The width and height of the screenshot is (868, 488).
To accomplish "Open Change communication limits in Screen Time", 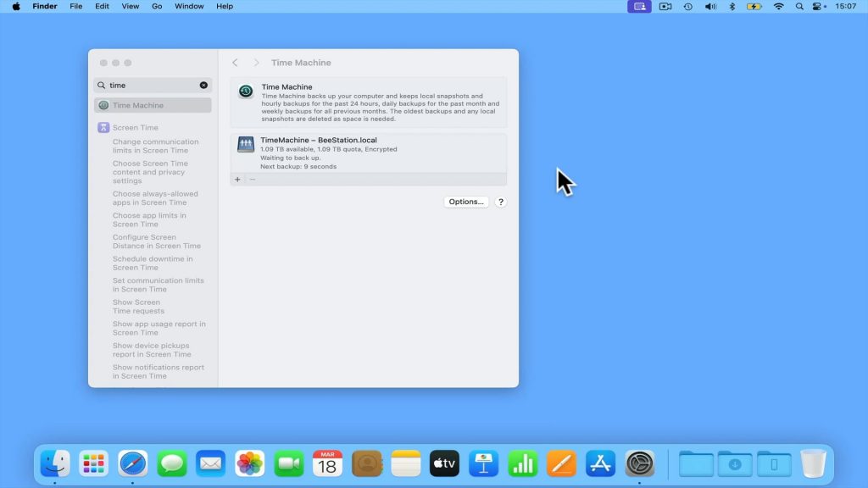I will click(156, 146).
